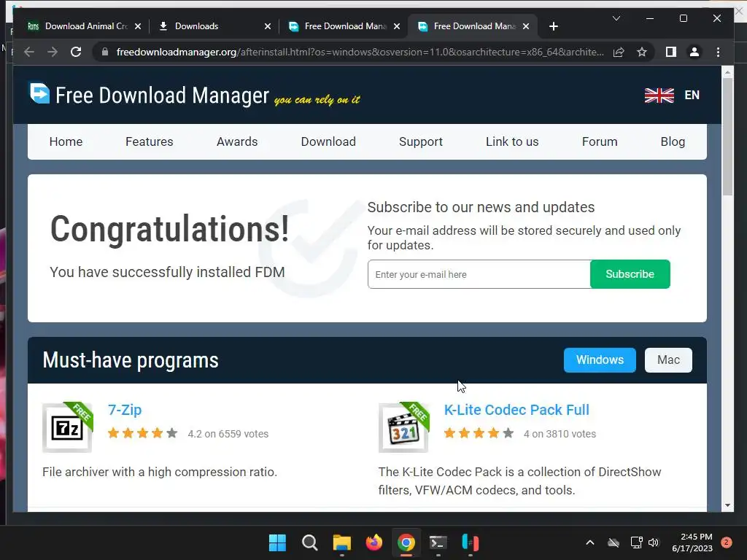
Task: Open the Chrome side panel icon
Action: pos(671,52)
